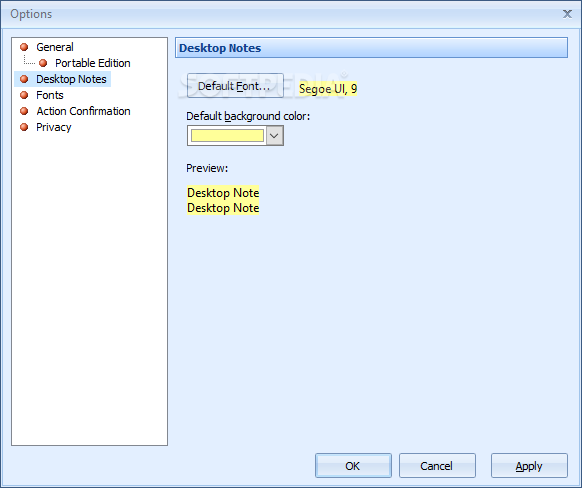Go to Action Confirmation settings
Viewport: 582px width, 488px height.
83,111
